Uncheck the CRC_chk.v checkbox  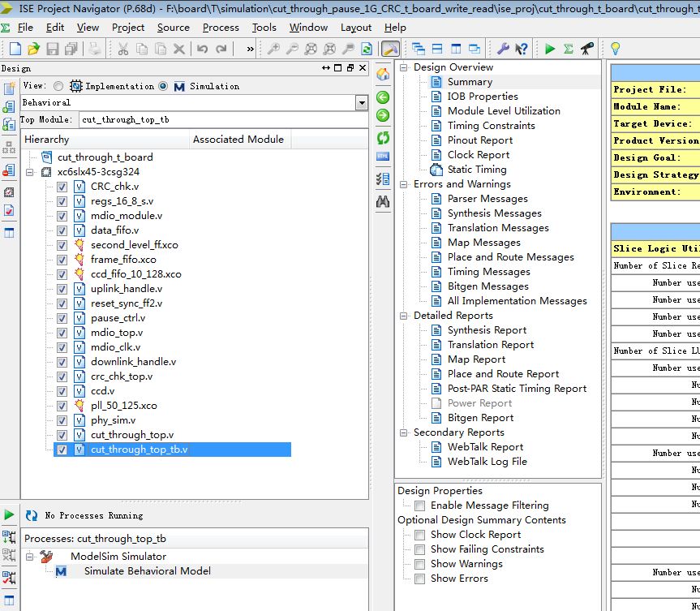pyautogui.click(x=62, y=187)
